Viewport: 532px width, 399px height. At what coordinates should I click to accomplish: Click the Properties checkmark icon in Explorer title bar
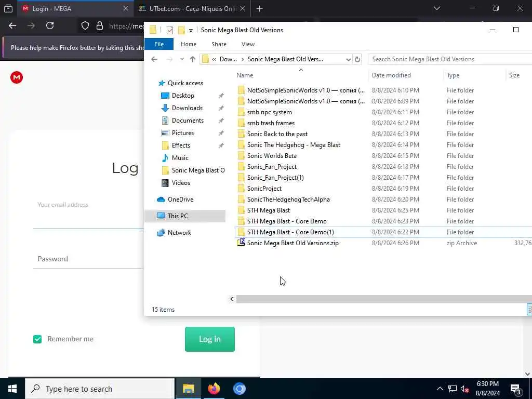click(170, 30)
